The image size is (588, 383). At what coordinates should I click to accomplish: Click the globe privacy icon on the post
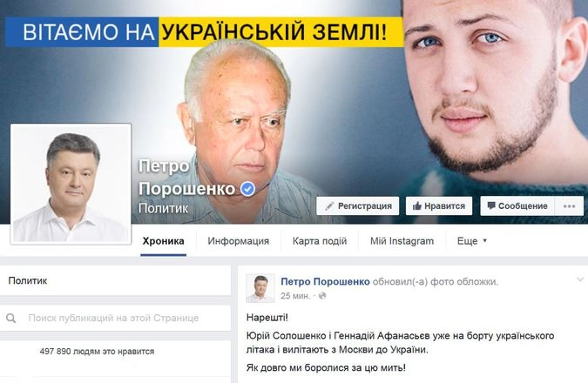(x=322, y=296)
